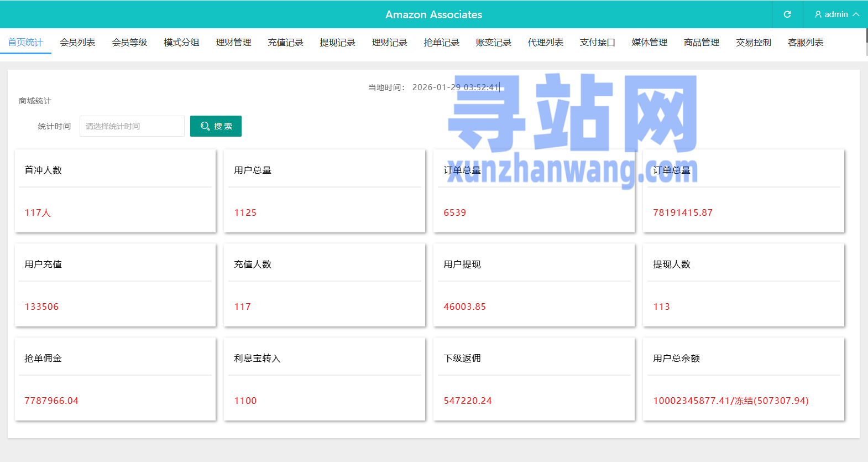
Task: Select the 客服列表 tab
Action: [x=805, y=43]
